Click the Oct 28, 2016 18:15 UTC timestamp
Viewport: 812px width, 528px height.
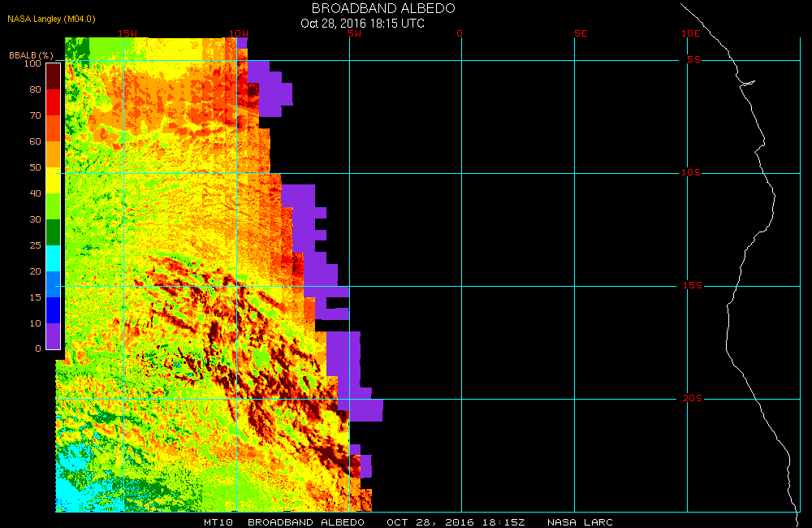coord(362,24)
